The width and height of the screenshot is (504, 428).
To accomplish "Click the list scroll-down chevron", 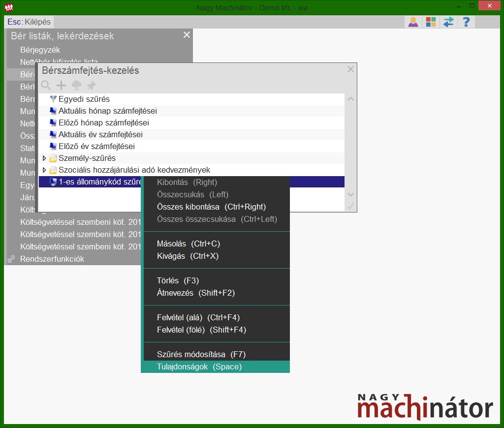I will 350,194.
